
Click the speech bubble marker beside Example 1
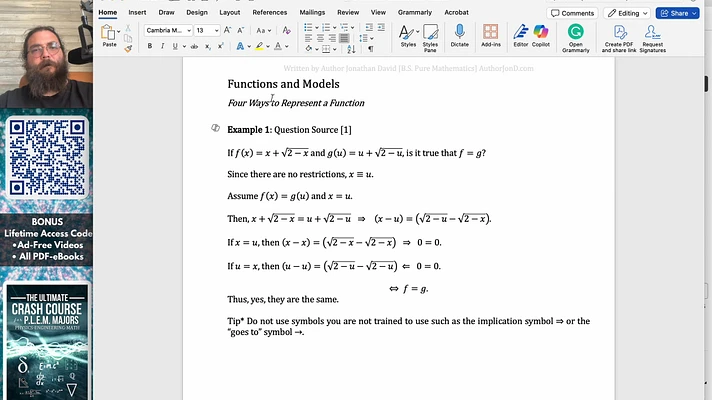pyautogui.click(x=216, y=128)
